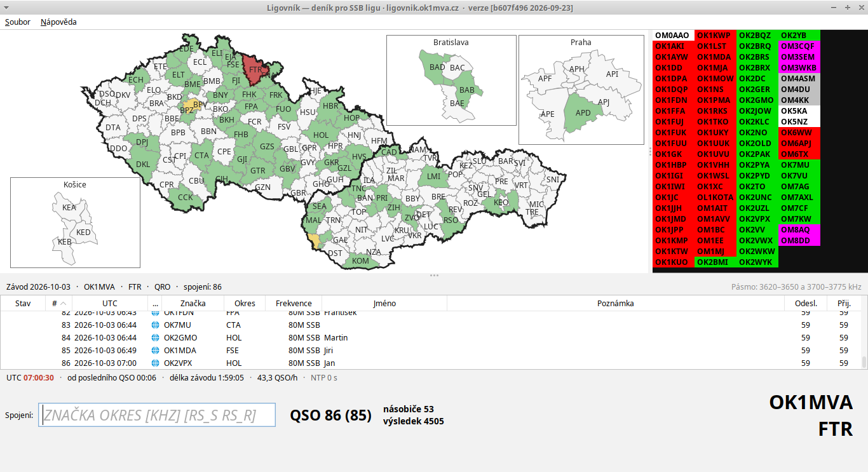Click the Stav column header
Viewport: 868px width, 472px height.
[24, 303]
